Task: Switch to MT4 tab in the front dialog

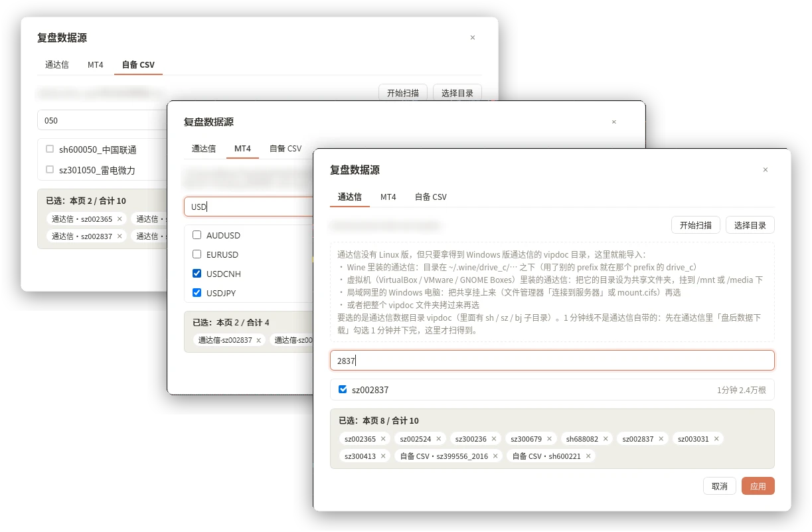Action: click(x=388, y=197)
